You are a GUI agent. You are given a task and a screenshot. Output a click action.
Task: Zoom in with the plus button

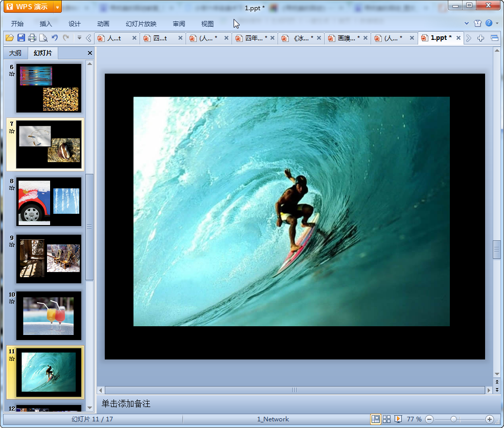[x=490, y=419]
